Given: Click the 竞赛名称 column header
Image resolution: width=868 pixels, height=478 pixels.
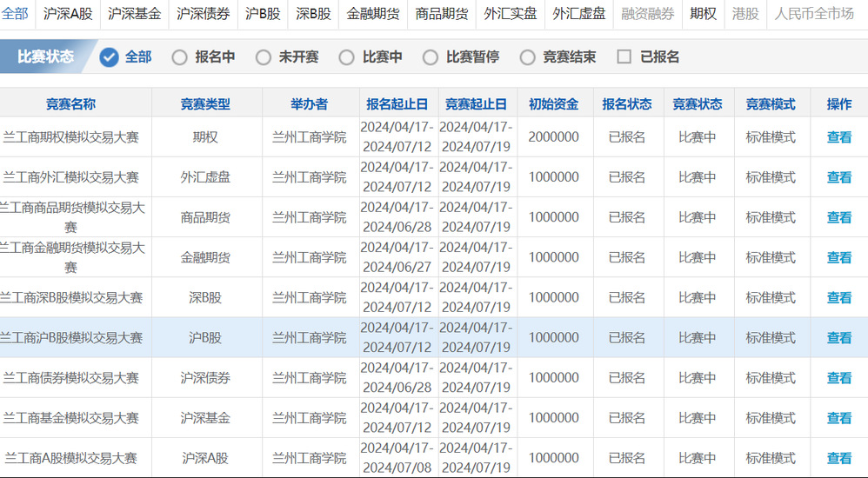Looking at the screenshot, I should pos(71,104).
